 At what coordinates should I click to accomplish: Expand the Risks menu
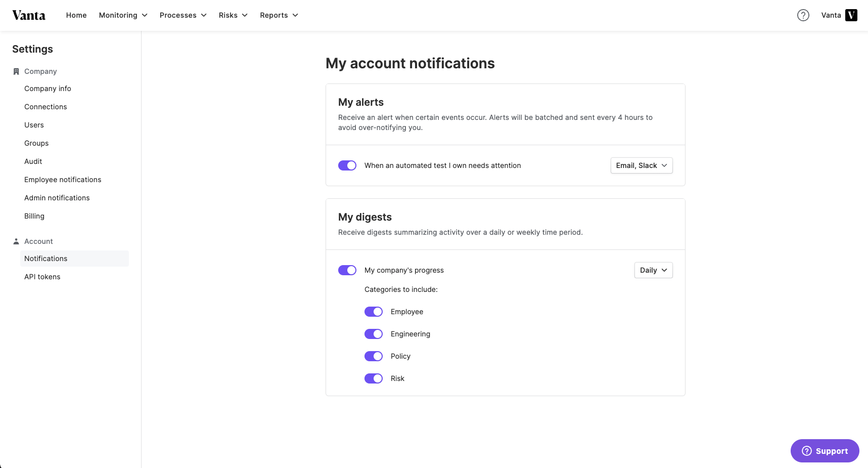[x=233, y=15]
